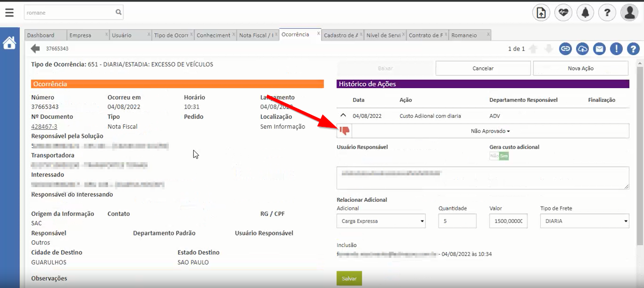The height and width of the screenshot is (288, 644).
Task: Click the home icon in sidebar
Action: (9, 43)
